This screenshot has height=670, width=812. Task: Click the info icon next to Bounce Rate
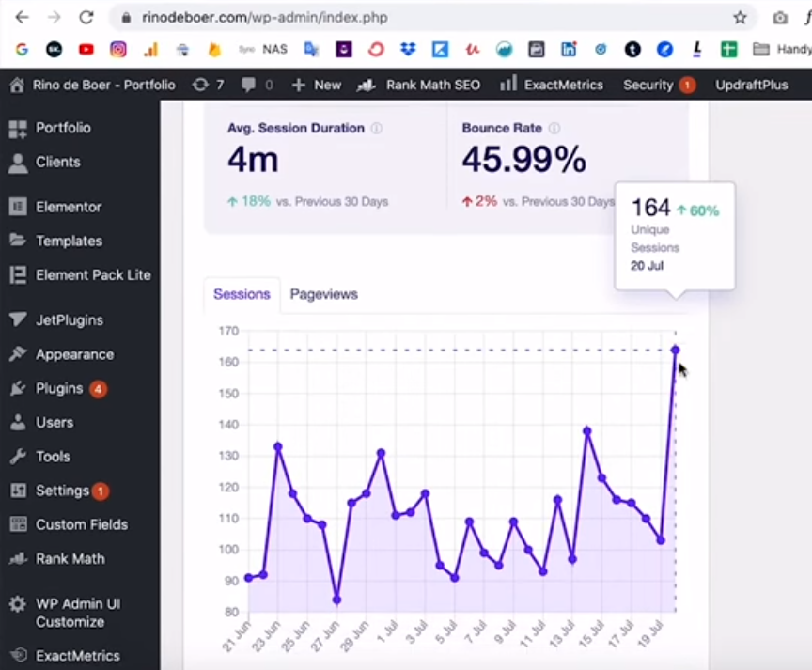[554, 129]
